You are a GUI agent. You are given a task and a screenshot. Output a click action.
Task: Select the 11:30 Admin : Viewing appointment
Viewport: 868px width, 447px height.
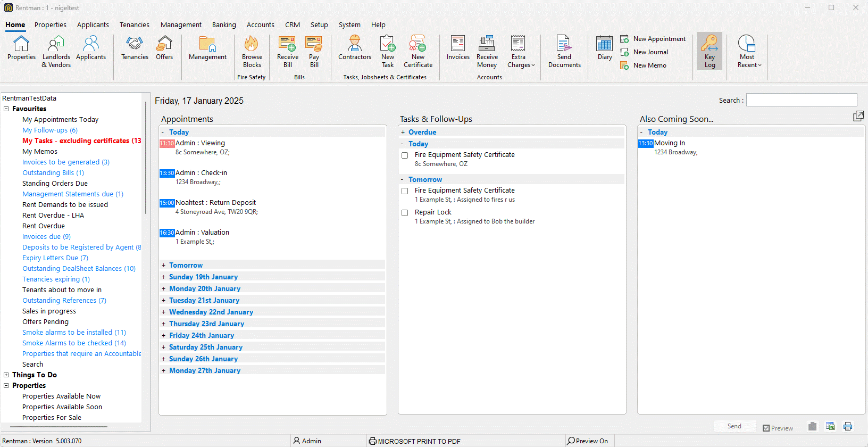point(272,147)
